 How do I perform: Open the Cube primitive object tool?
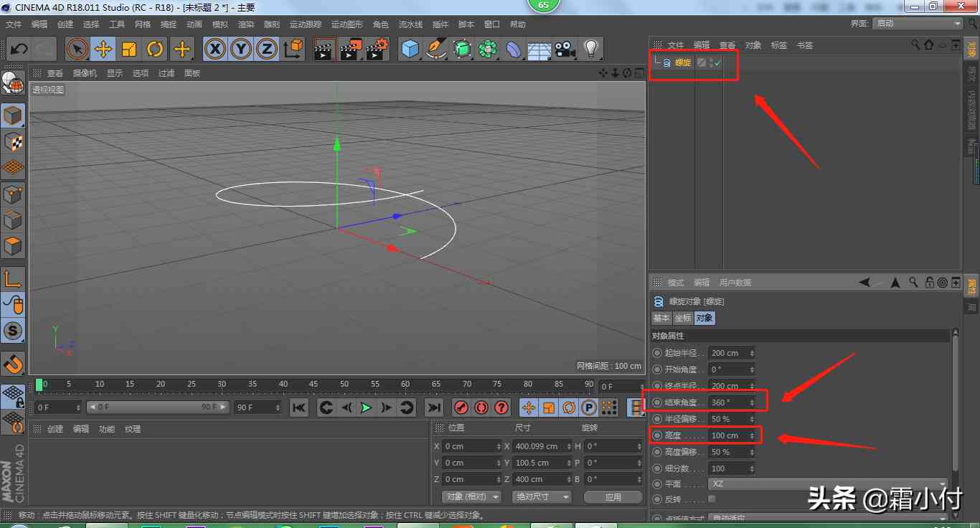pyautogui.click(x=410, y=49)
